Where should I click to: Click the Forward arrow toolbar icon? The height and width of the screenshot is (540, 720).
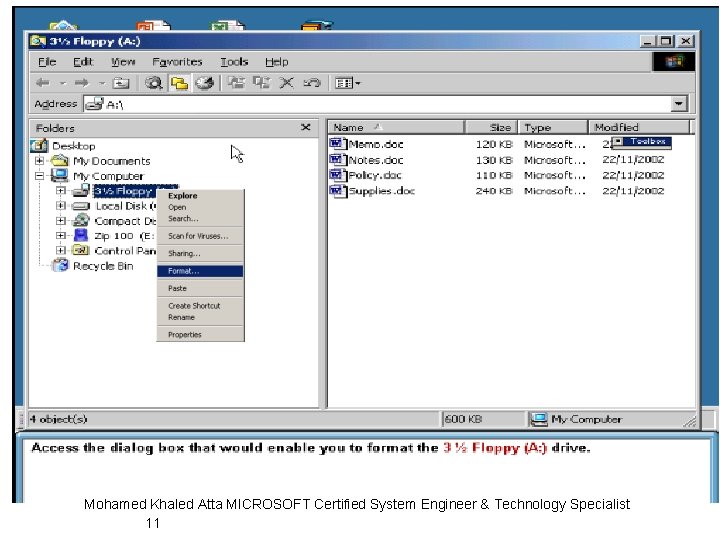[x=82, y=83]
